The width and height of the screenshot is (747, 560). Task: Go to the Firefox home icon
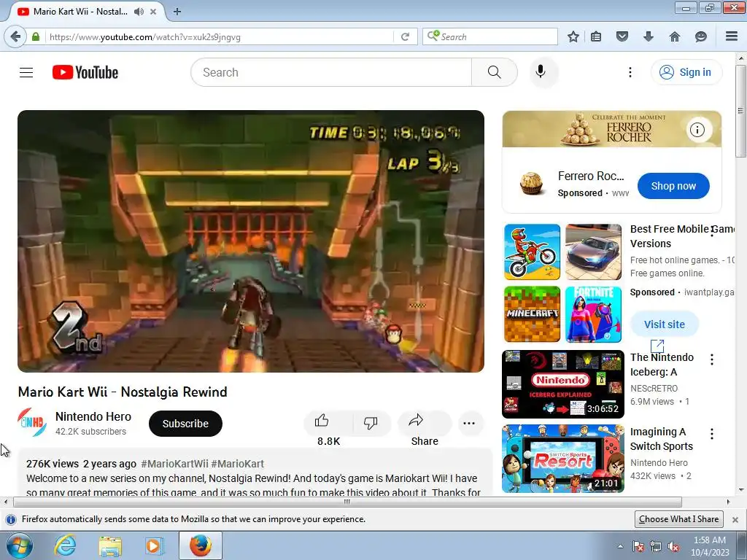[x=675, y=36]
